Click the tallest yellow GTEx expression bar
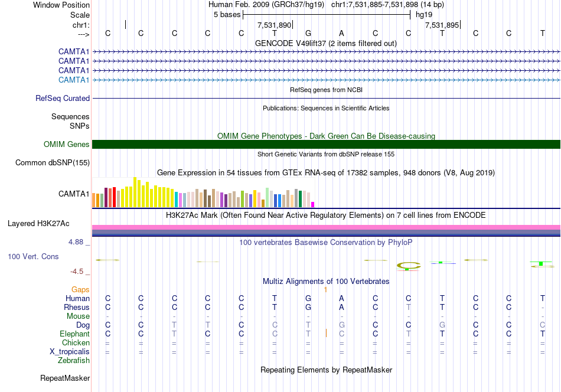 tap(135, 192)
